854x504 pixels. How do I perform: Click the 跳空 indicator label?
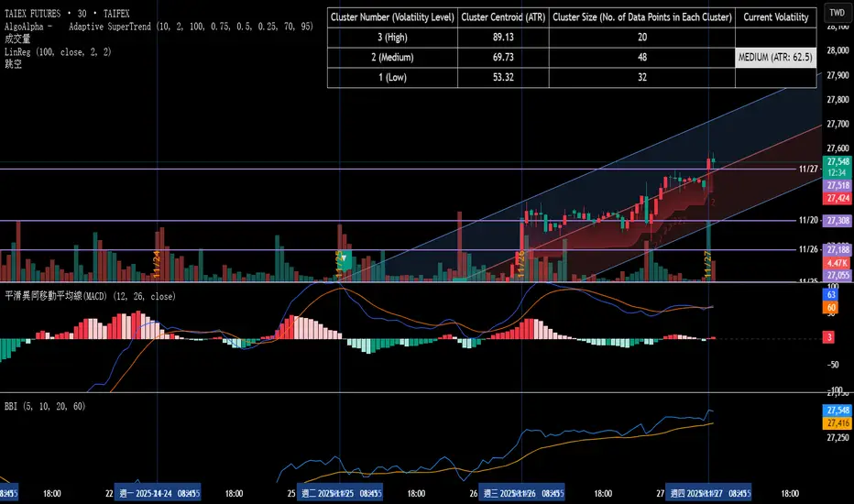(13, 64)
